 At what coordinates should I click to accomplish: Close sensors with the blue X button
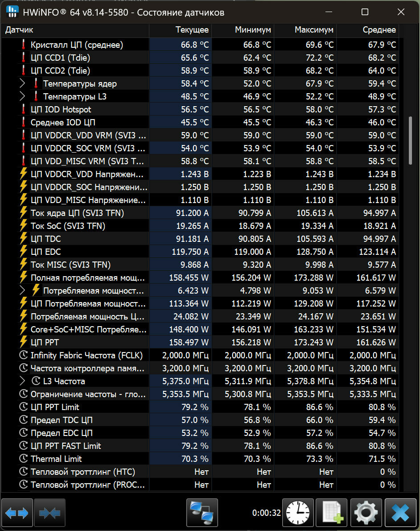click(x=400, y=513)
